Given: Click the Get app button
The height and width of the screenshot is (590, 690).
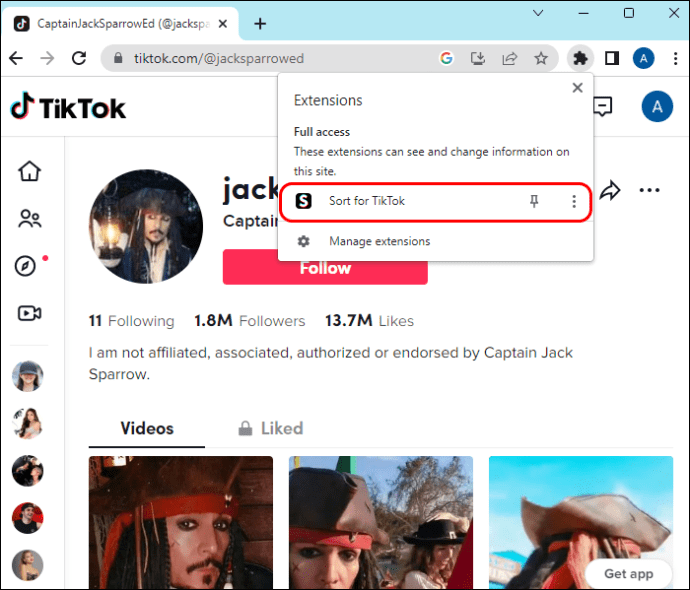Looking at the screenshot, I should click(x=630, y=573).
